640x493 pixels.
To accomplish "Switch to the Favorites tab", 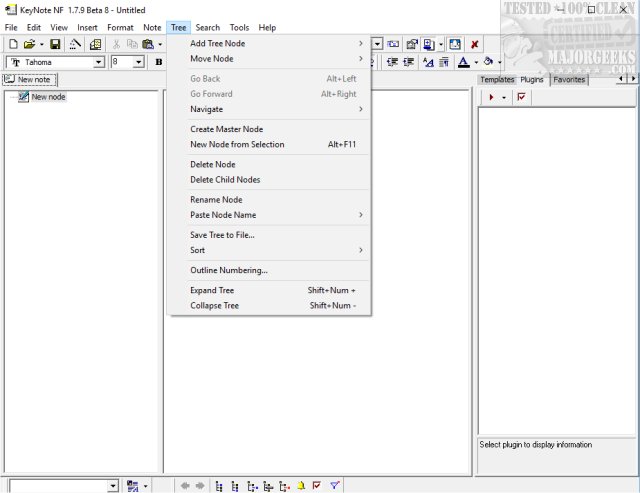I will click(569, 80).
